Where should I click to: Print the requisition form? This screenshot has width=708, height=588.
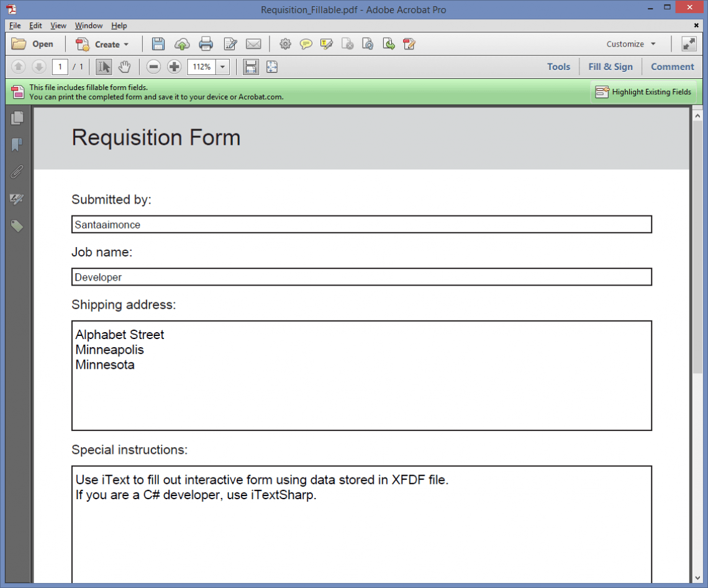pyautogui.click(x=206, y=44)
